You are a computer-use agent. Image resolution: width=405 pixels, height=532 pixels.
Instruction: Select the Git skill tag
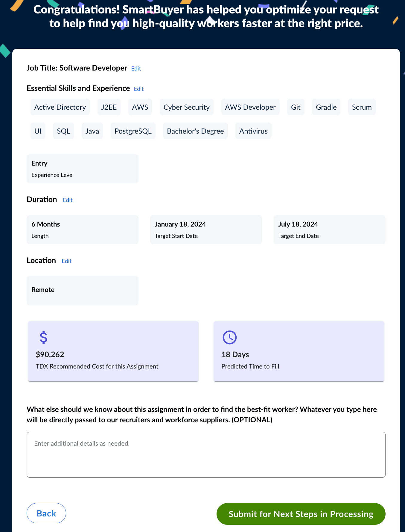pos(296,107)
